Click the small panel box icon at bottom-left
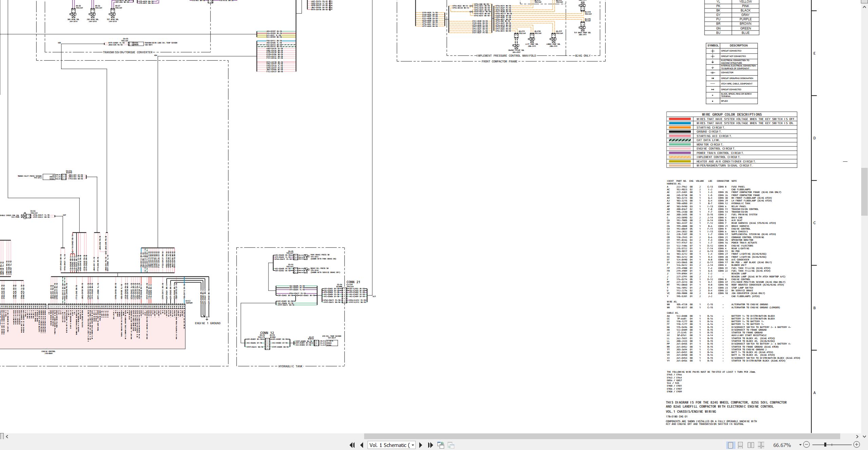The width and height of the screenshot is (868, 450). pyautogui.click(x=2, y=436)
